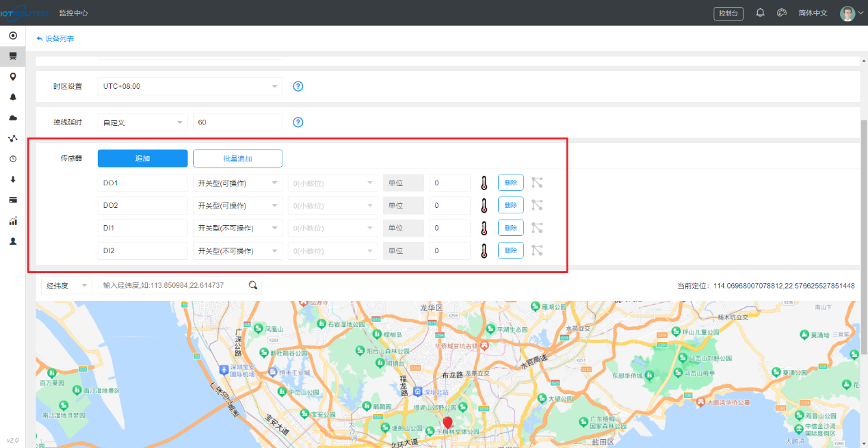Click the thermometer icon in the DI1 row
Viewport: 868px width, 448px height.
pyautogui.click(x=484, y=228)
